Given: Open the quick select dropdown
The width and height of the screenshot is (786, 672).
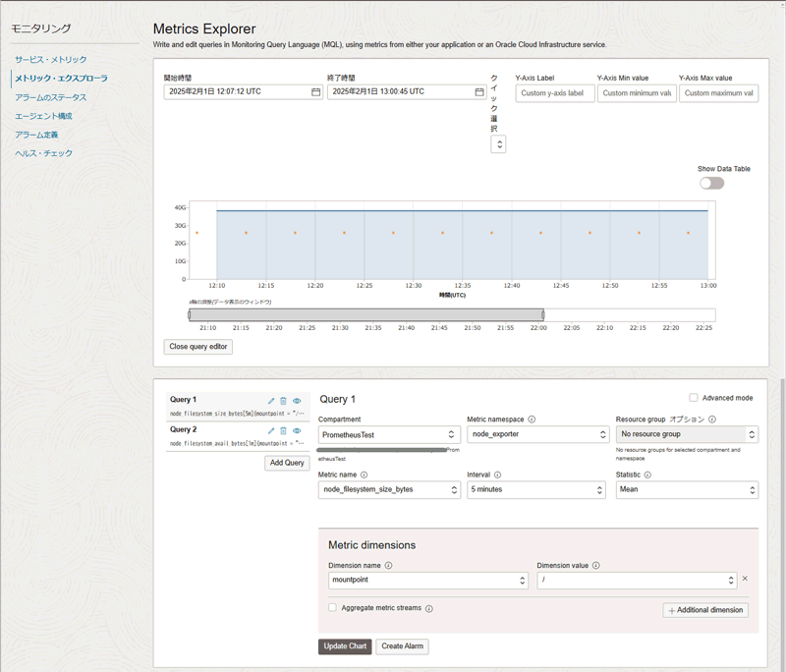Looking at the screenshot, I should pos(498,144).
